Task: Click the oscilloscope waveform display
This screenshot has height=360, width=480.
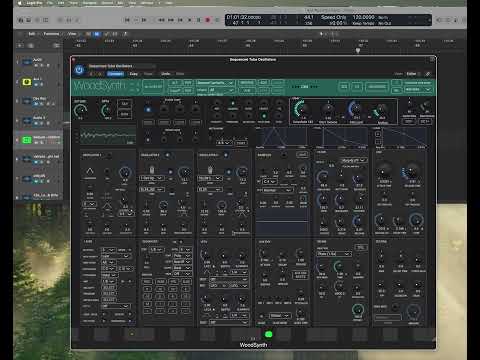Action: click(x=108, y=135)
